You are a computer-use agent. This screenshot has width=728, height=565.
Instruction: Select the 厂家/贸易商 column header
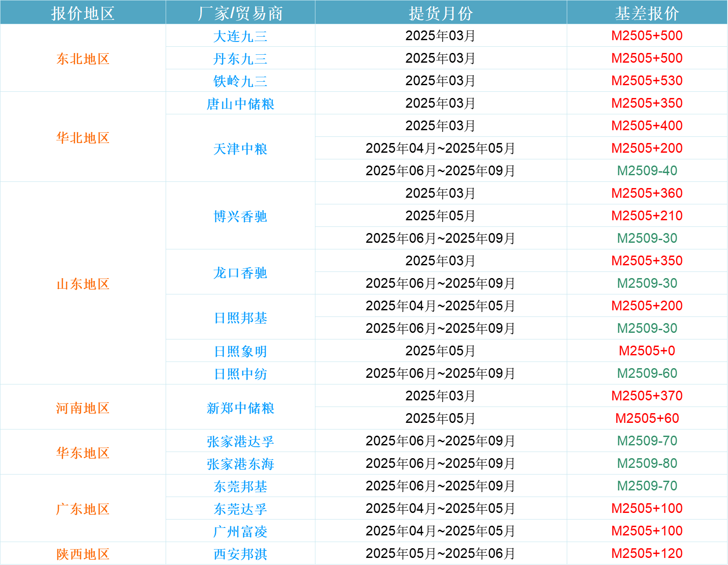pos(240,13)
